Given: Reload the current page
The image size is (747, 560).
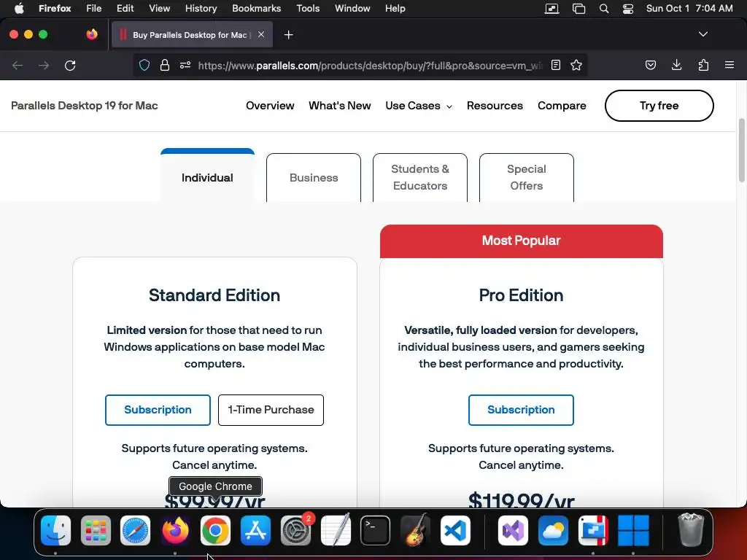Looking at the screenshot, I should [70, 65].
